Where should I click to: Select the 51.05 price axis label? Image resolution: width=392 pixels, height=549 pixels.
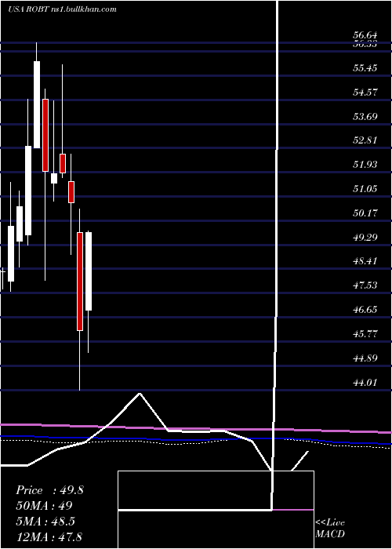pyautogui.click(x=365, y=189)
